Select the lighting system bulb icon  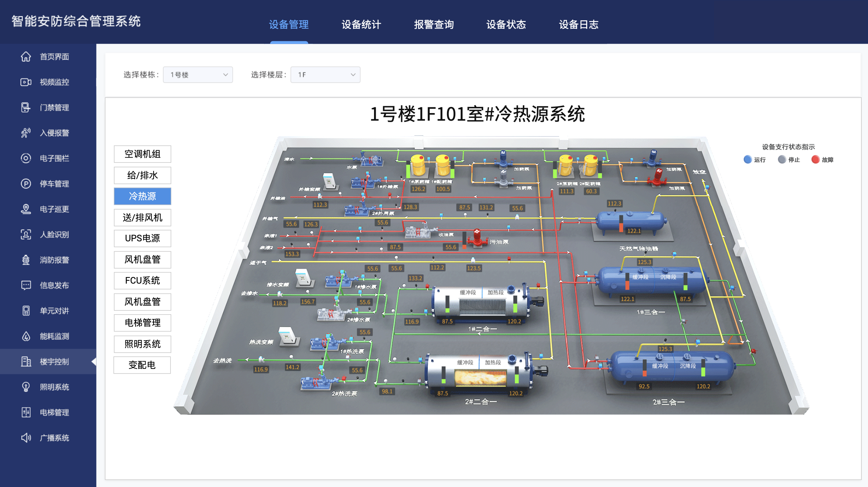[26, 387]
